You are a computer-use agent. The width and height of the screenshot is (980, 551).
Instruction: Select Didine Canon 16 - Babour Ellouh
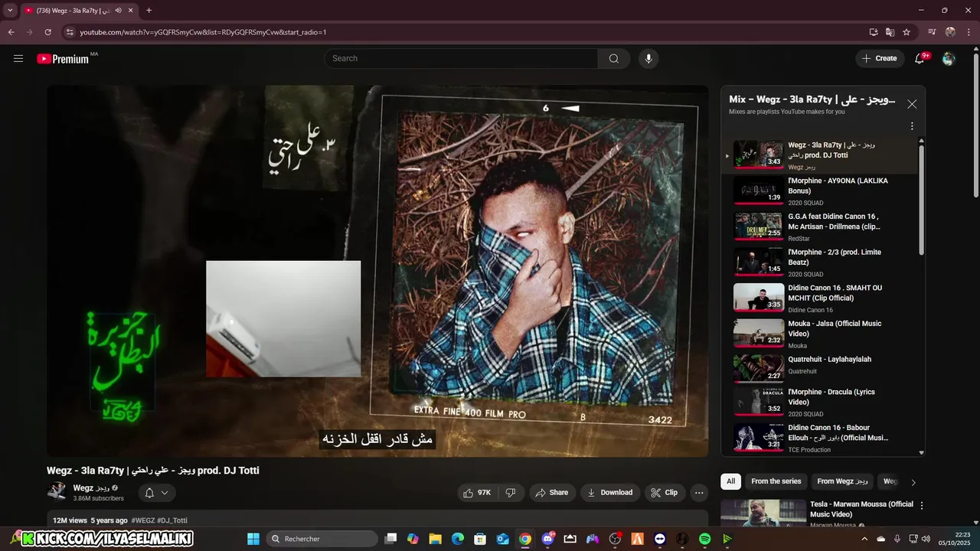point(819,438)
